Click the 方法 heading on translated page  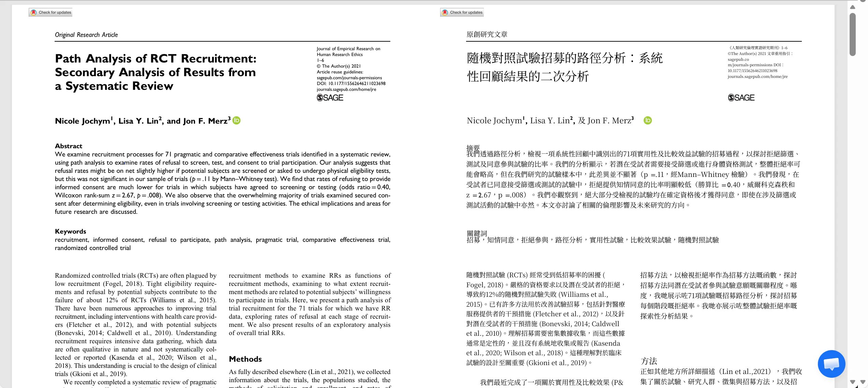[x=649, y=361]
